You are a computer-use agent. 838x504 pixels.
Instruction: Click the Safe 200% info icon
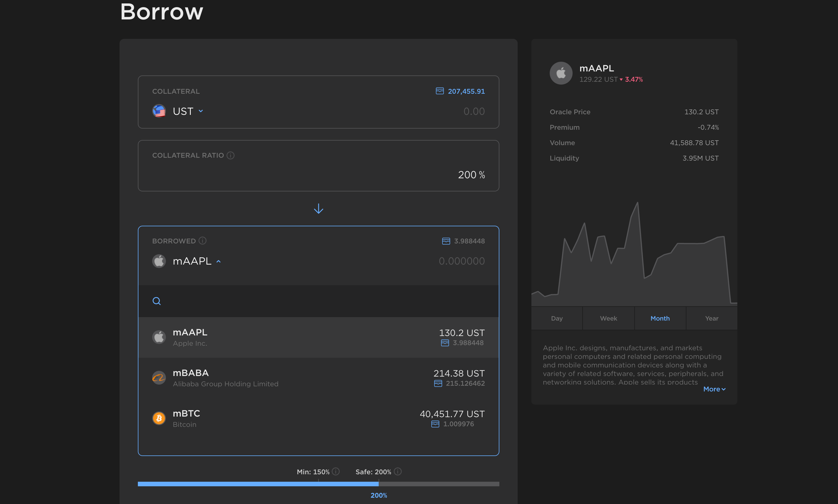[398, 471]
